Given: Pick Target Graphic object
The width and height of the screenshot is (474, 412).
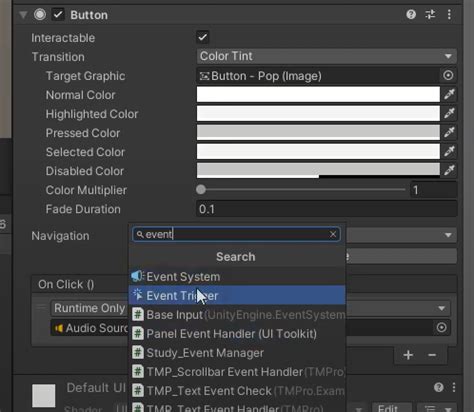Looking at the screenshot, I should (448, 76).
